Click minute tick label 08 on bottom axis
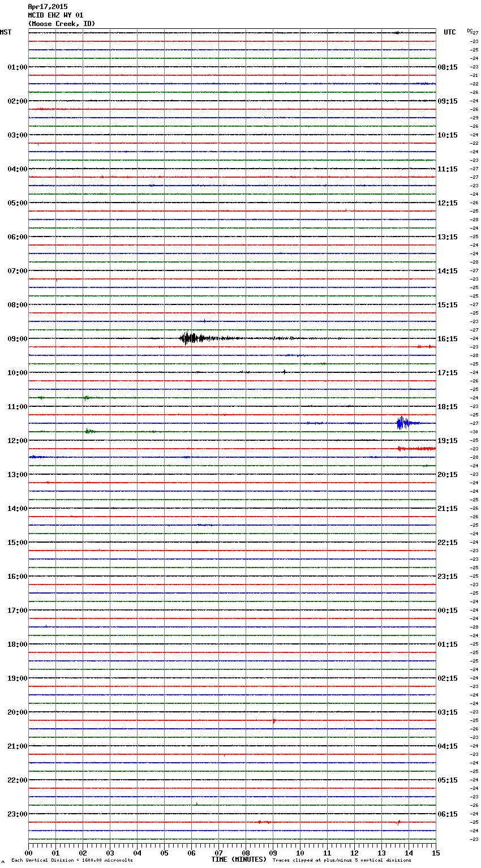Viewport: 481px width, 868px height. 246,853
